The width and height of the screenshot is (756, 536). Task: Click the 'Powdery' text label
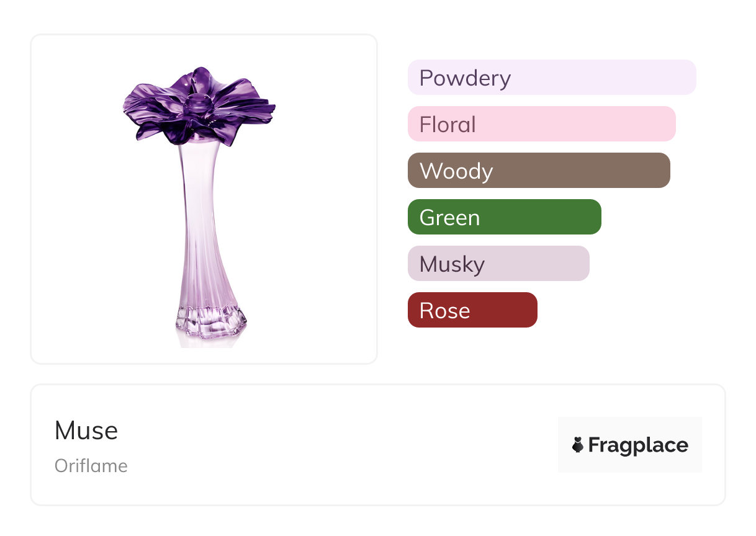point(465,78)
